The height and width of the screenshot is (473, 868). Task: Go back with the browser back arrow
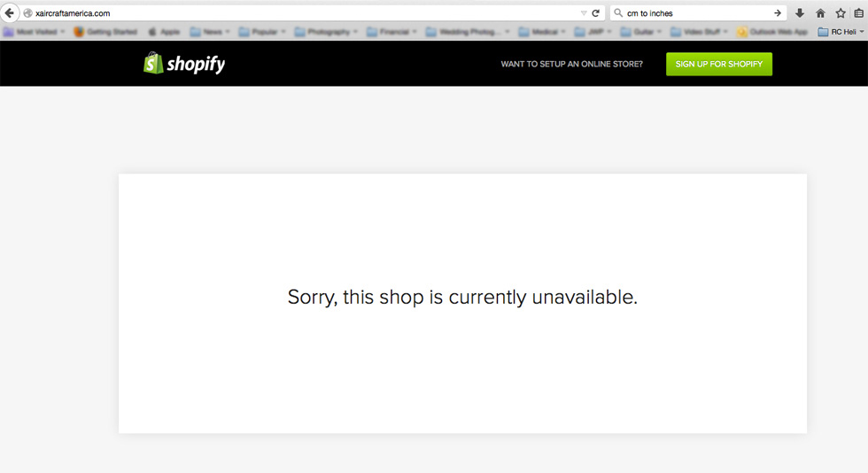click(10, 12)
